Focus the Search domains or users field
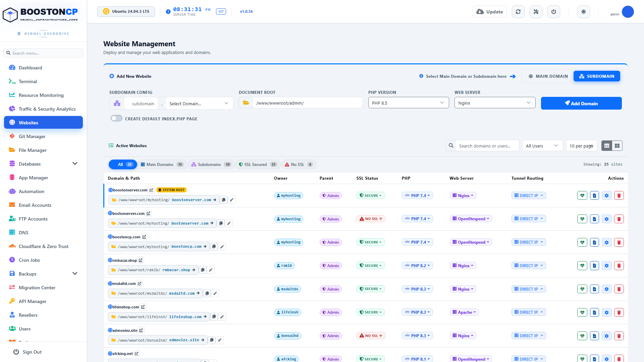Screen dimensions: 644x362 (x=487, y=146)
